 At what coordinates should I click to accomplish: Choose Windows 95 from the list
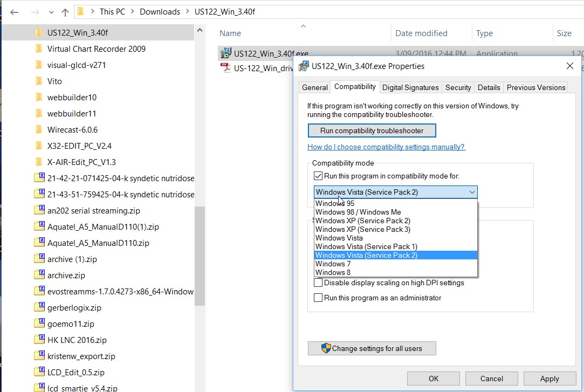[x=396, y=203]
